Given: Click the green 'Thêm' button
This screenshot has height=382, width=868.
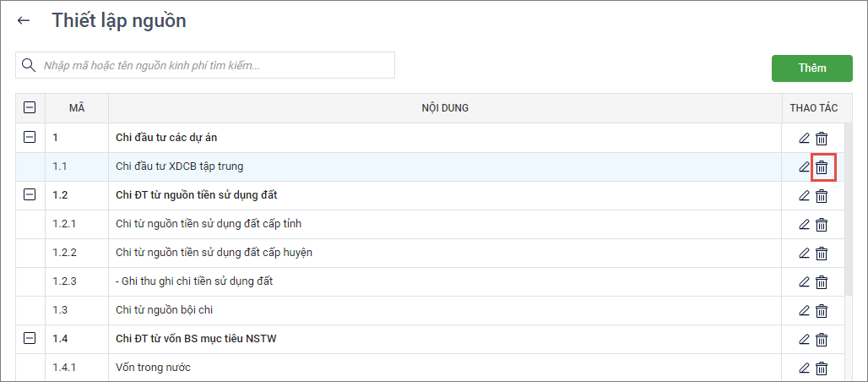Looking at the screenshot, I should pos(811,68).
